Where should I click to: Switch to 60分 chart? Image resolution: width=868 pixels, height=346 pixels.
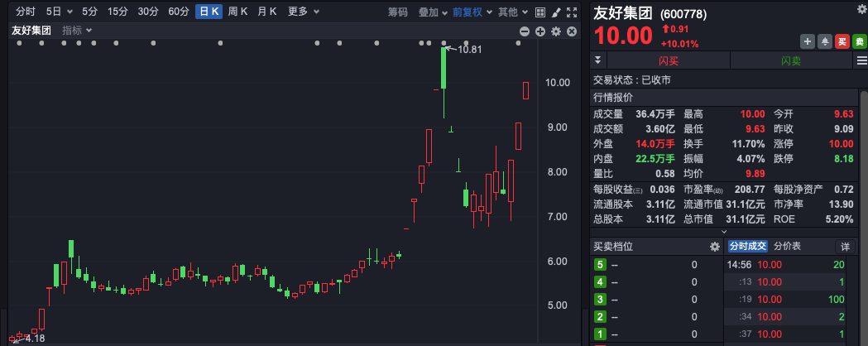(178, 12)
